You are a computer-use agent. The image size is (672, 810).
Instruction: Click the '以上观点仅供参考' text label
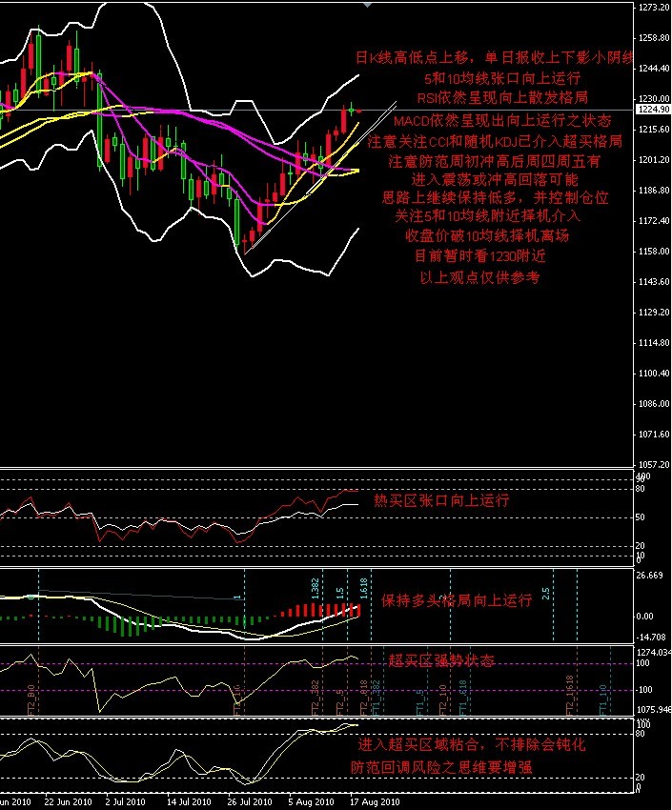[x=479, y=277]
